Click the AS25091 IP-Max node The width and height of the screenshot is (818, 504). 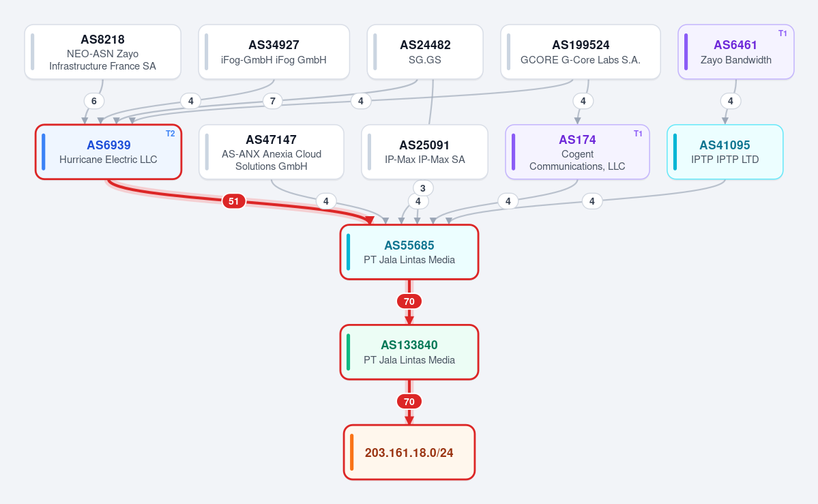click(424, 152)
